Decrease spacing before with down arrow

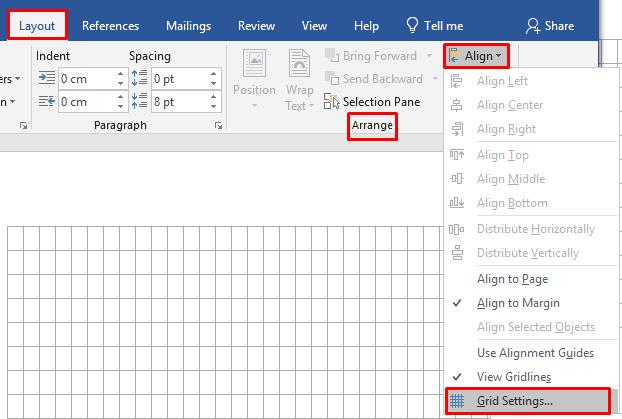(213, 83)
